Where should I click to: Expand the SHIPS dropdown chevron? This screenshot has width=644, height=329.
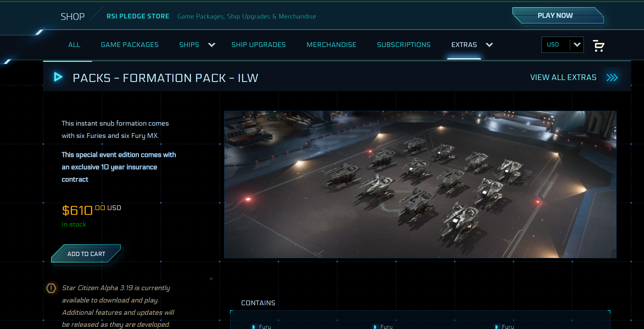pos(212,45)
